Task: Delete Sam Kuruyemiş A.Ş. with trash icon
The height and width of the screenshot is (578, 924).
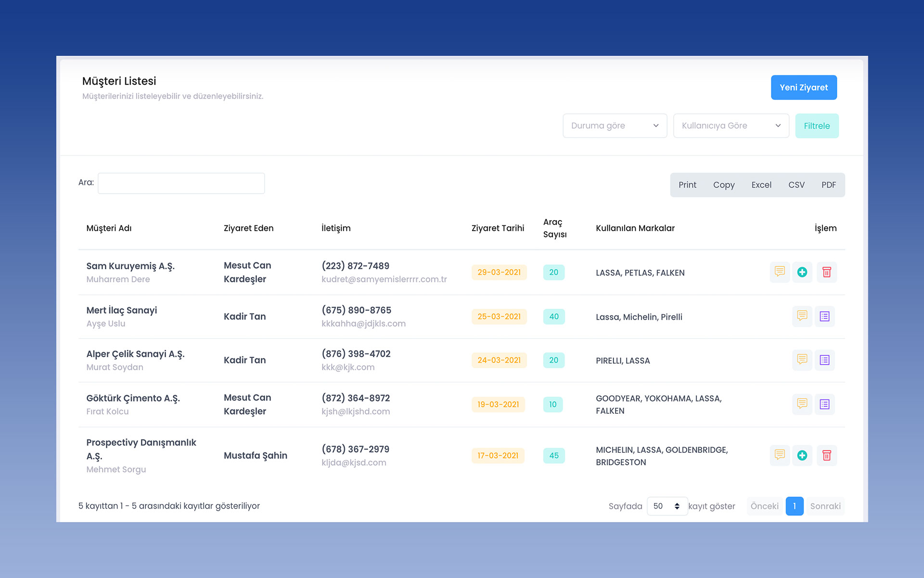Action: click(x=827, y=272)
